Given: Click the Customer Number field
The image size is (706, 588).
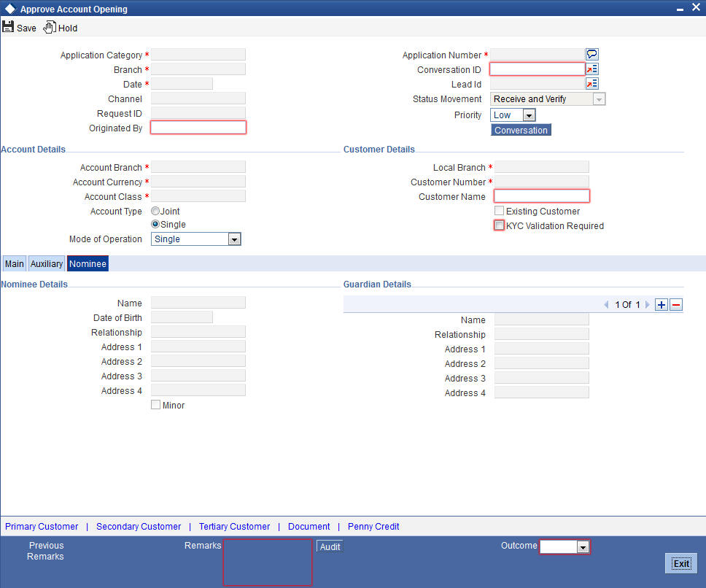Looking at the screenshot, I should pyautogui.click(x=542, y=182).
